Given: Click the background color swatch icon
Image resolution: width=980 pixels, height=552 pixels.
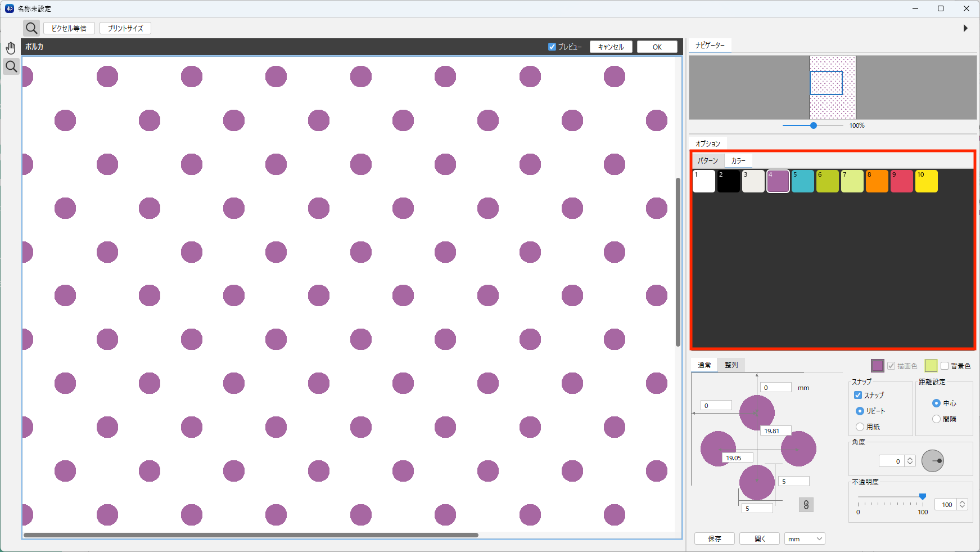Looking at the screenshot, I should [x=931, y=366].
